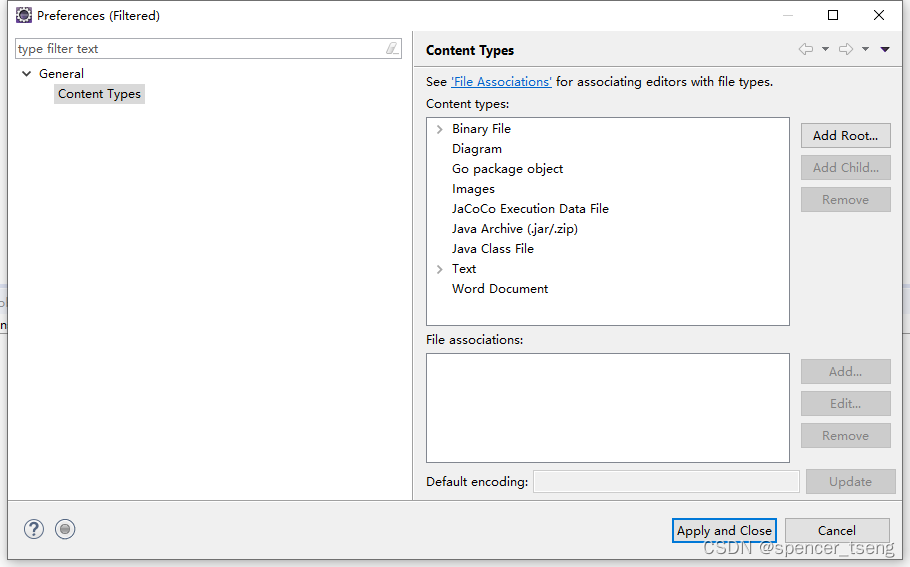Select the Binary File row
Screen dimensions: 910x567
tap(482, 129)
